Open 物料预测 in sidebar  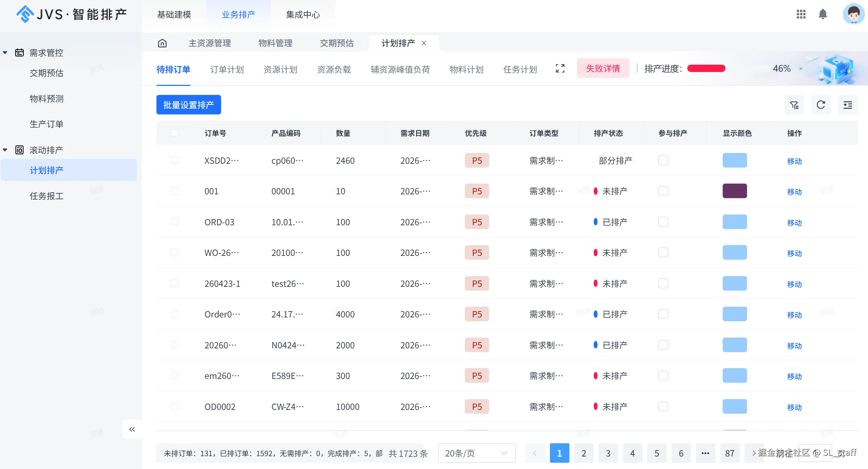(x=47, y=99)
